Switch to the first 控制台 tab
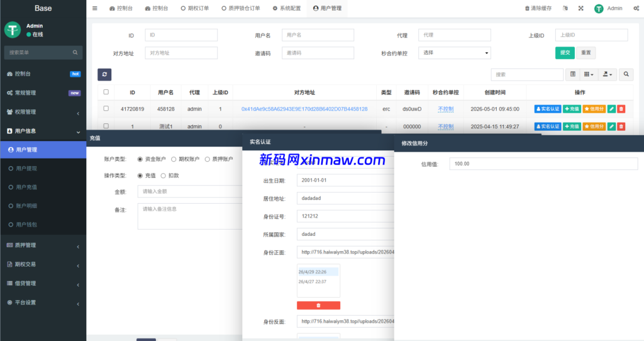Viewport: 644px width, 341px height. pos(121,8)
